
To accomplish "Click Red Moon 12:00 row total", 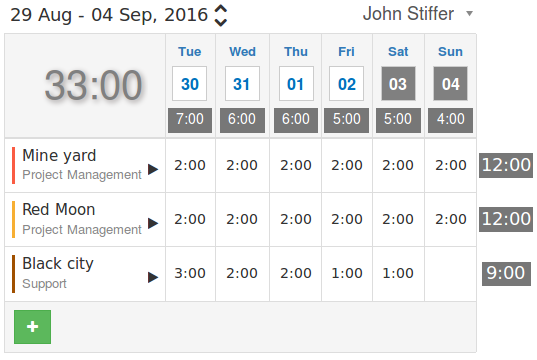I will coord(506,219).
